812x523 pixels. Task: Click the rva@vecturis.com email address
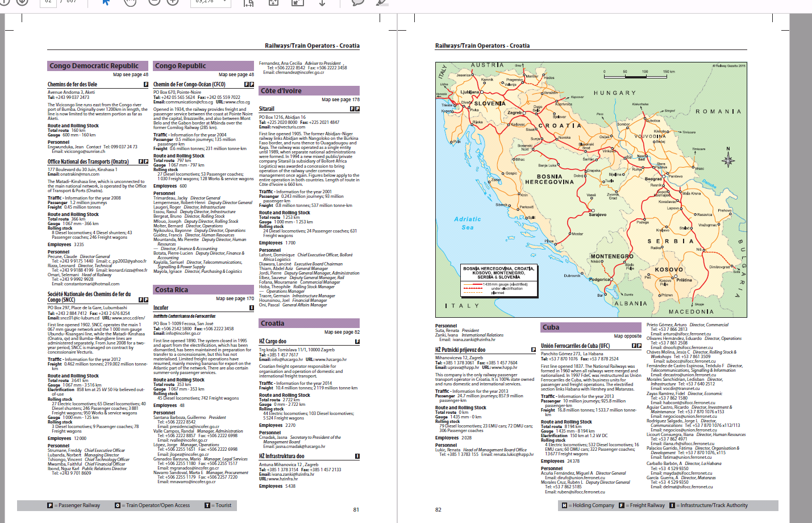tap(288, 127)
